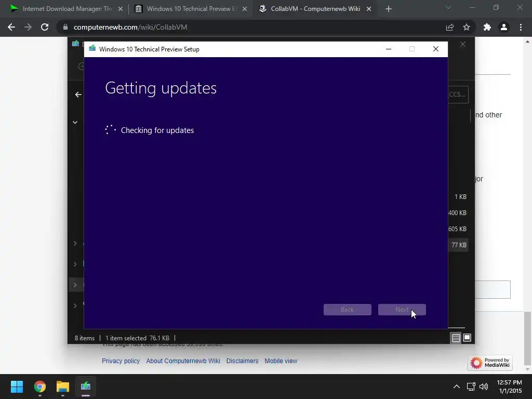Open Chrome tab search dropdown
Screen dimensions: 532x399
point(448,7)
